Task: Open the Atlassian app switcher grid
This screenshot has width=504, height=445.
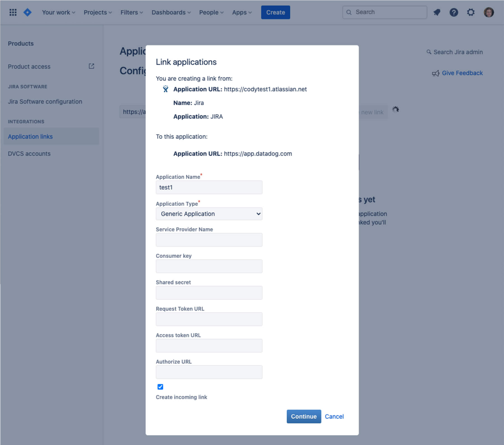Action: click(x=13, y=12)
